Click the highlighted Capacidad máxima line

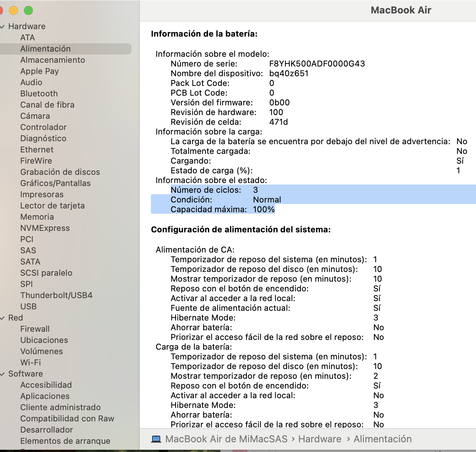(x=222, y=209)
